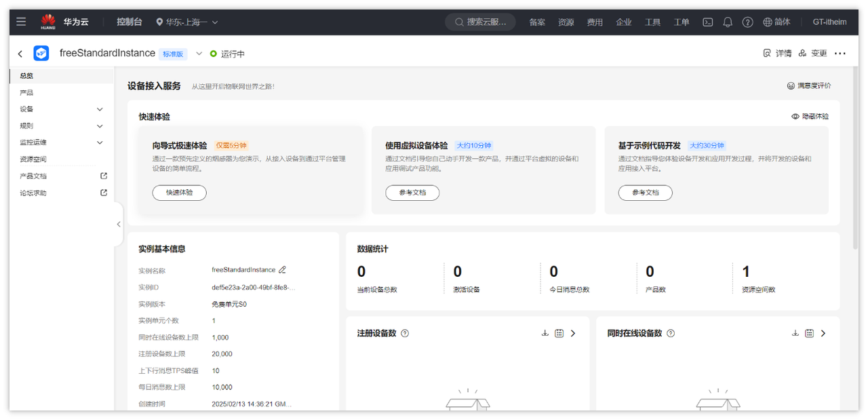Download 注册设备数 chart data

coord(545,333)
